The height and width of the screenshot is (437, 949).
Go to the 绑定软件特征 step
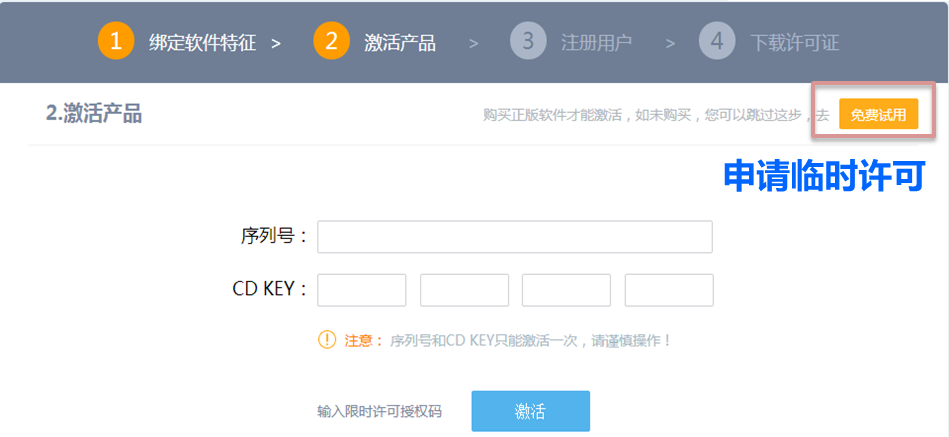(x=203, y=43)
